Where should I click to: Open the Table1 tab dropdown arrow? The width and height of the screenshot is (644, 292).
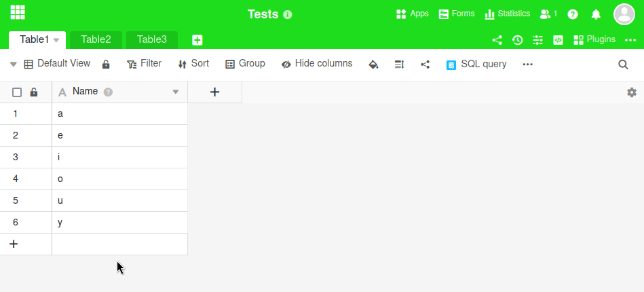pyautogui.click(x=56, y=40)
